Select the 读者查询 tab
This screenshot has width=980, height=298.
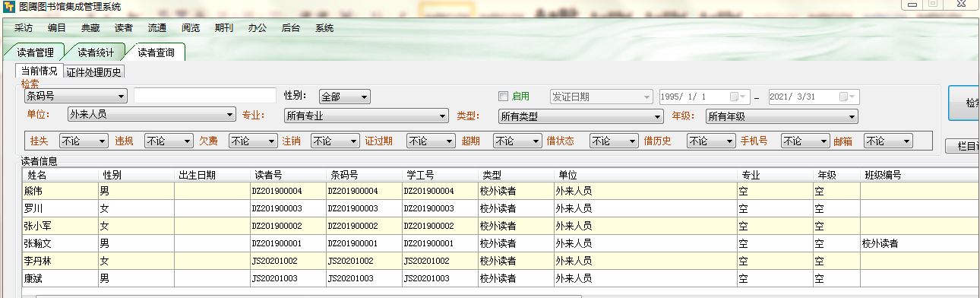(x=156, y=52)
